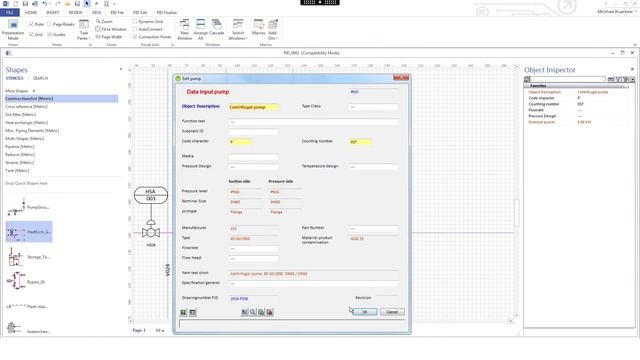Select the Page-1 tab below the canvas
Viewport: 640px width, 360px height.
pos(139,330)
